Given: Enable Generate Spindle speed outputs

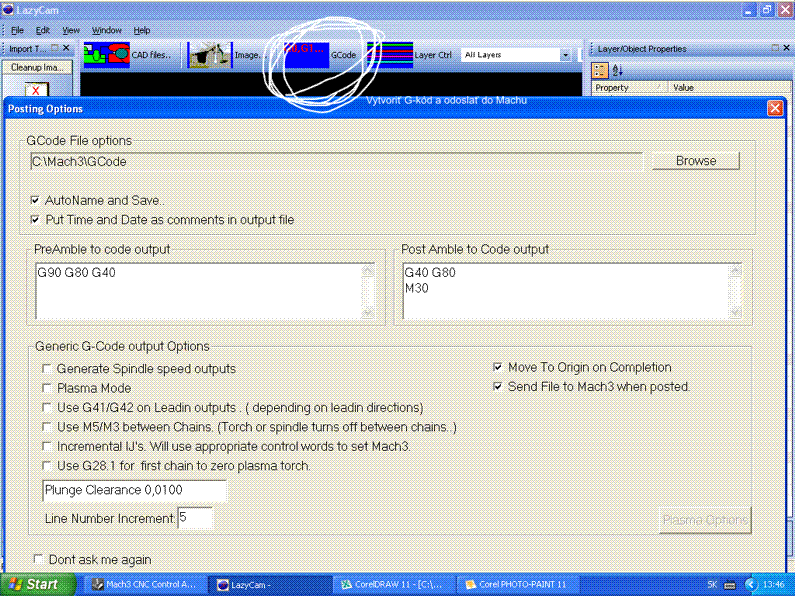Looking at the screenshot, I should click(x=47, y=368).
